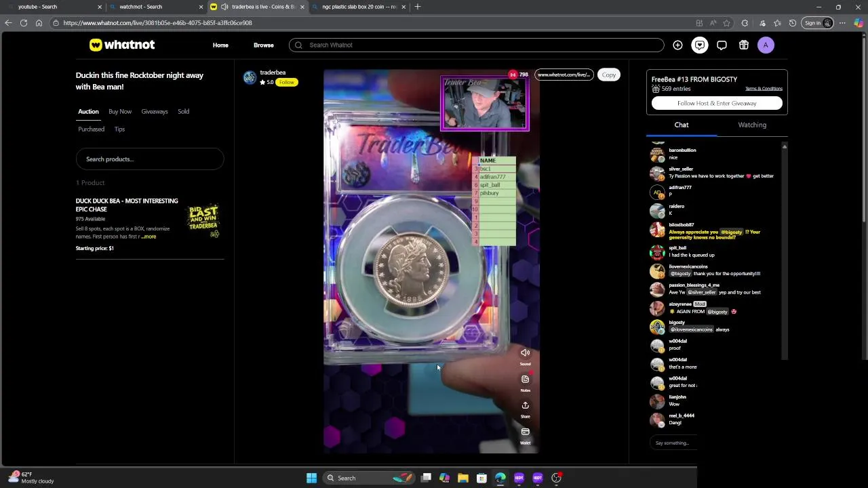Click the taskbar Search box

coord(368,478)
